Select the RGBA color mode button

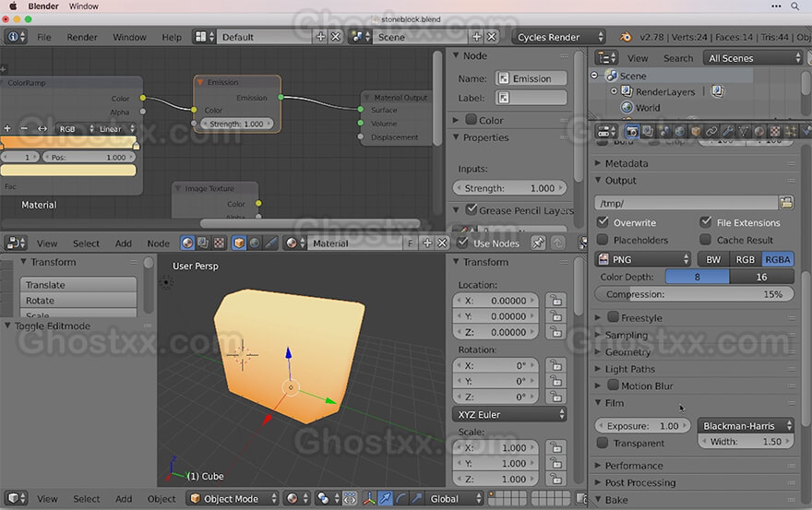click(777, 259)
